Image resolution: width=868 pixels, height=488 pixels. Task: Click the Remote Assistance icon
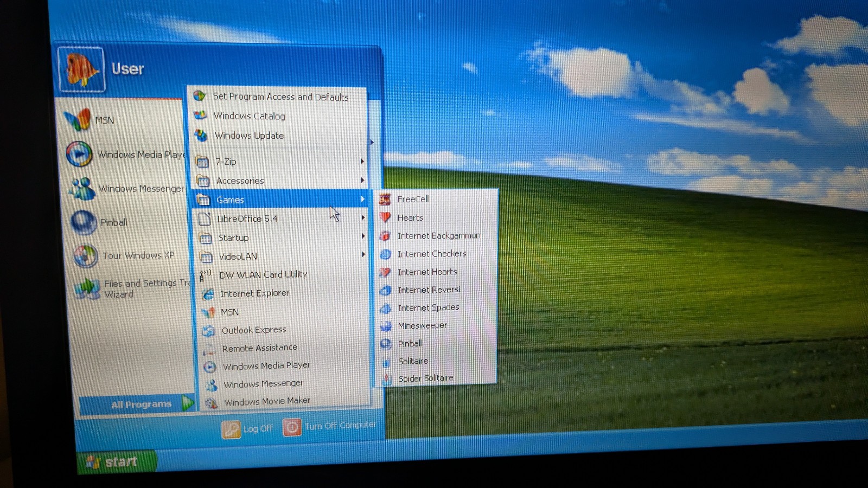click(209, 349)
